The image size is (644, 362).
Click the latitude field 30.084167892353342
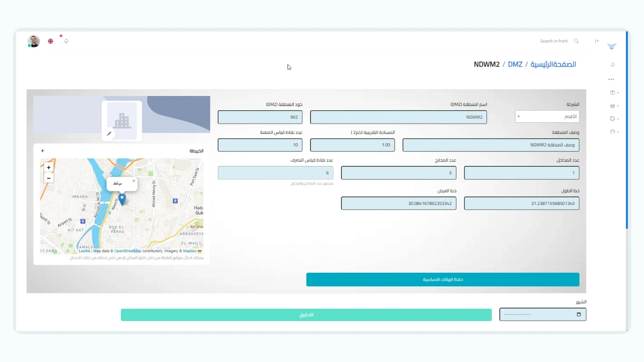coord(398,203)
